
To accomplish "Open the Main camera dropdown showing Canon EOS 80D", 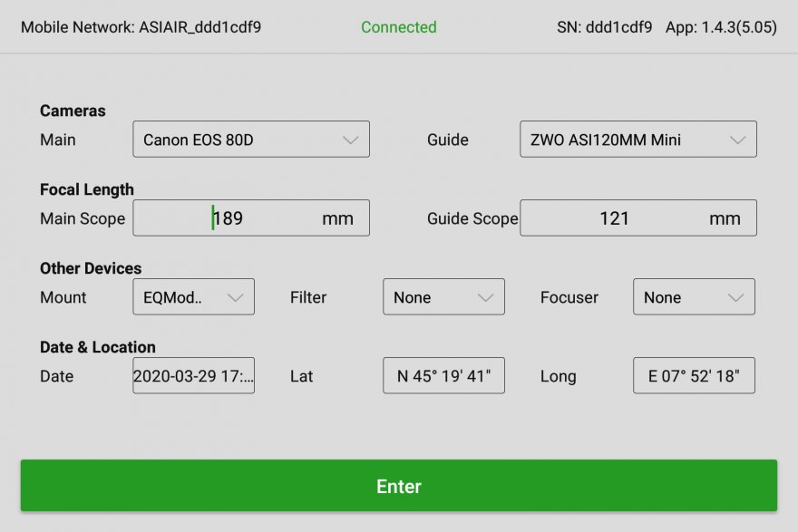I will click(251, 140).
